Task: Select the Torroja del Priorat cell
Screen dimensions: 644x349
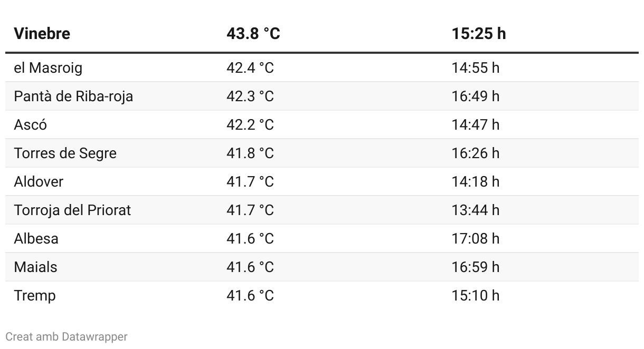Action: click(x=72, y=210)
